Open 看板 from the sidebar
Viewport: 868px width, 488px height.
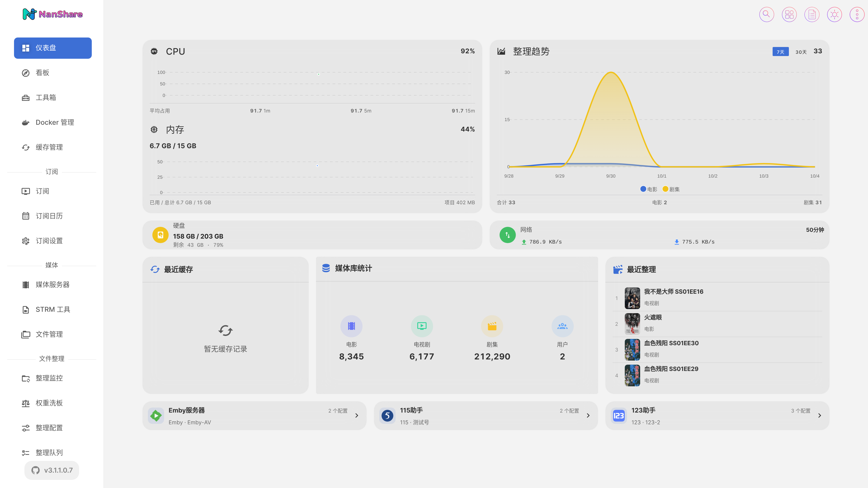coord(53,73)
